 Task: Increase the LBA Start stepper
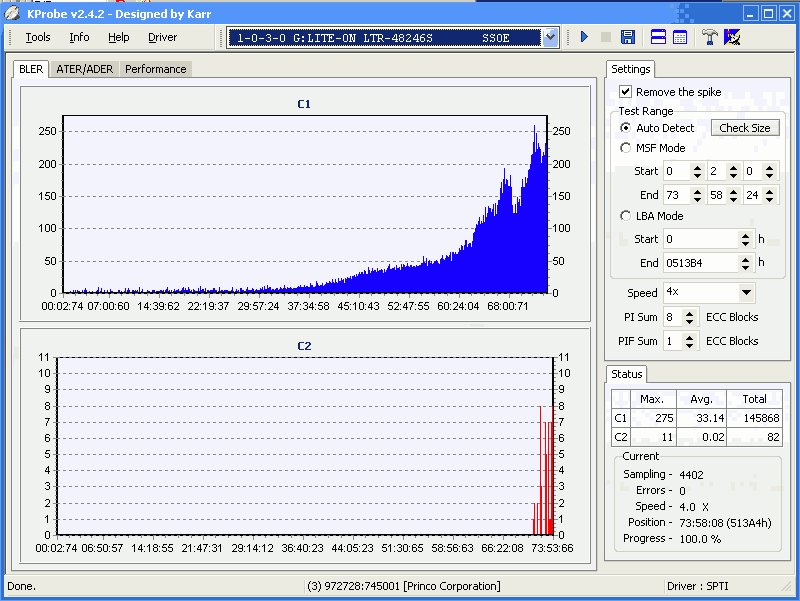(745, 235)
